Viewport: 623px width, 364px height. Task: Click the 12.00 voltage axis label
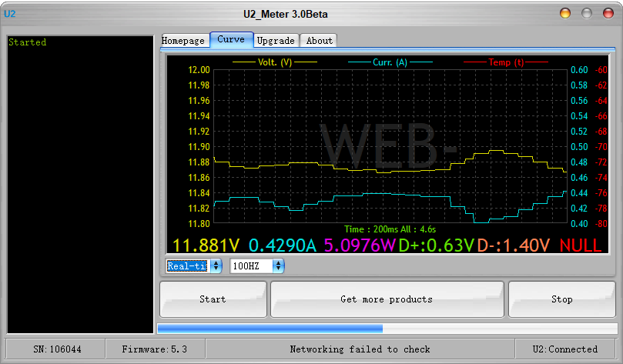coord(199,70)
